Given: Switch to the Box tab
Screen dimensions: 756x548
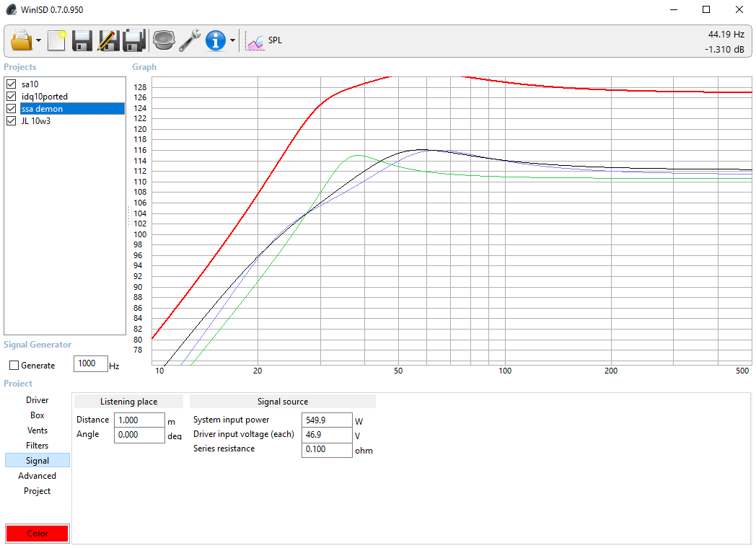Looking at the screenshot, I should 37,415.
